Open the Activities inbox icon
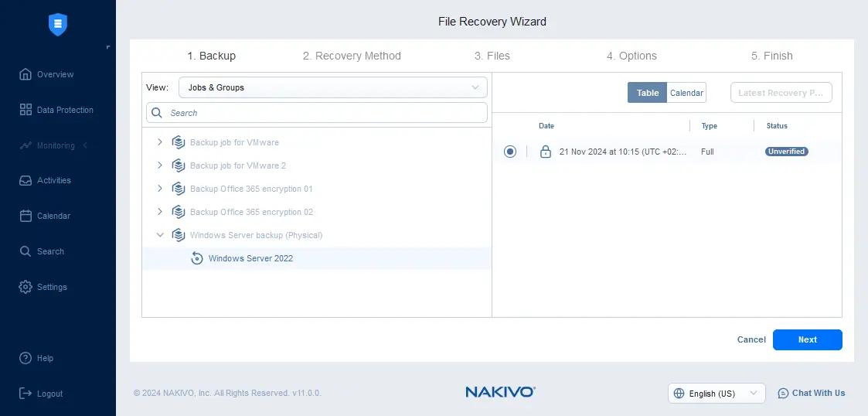 [26, 181]
